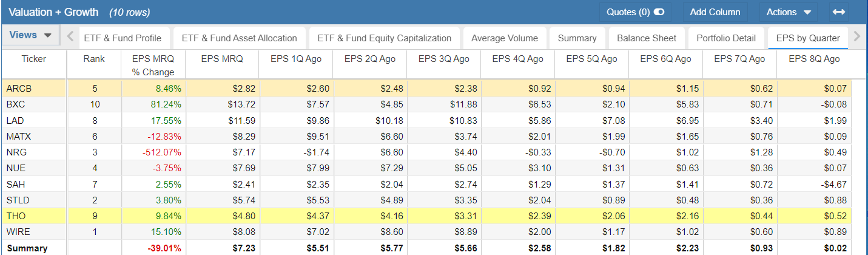Open ETF & Fund Equity Capitalization tab
Screen dimensions: 868x255
click(385, 38)
